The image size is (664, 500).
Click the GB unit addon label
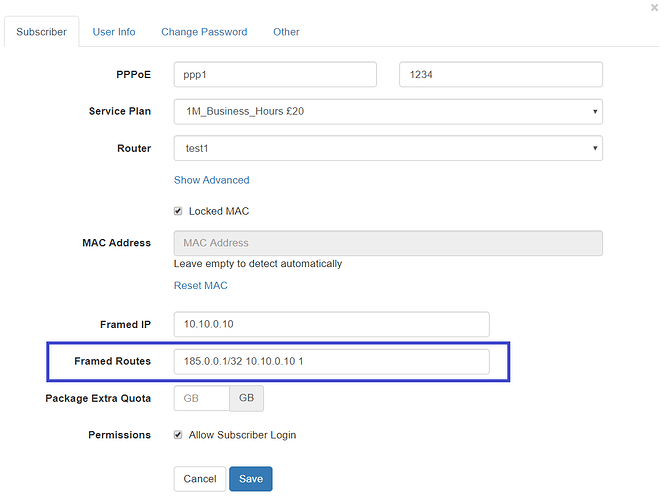(x=246, y=398)
